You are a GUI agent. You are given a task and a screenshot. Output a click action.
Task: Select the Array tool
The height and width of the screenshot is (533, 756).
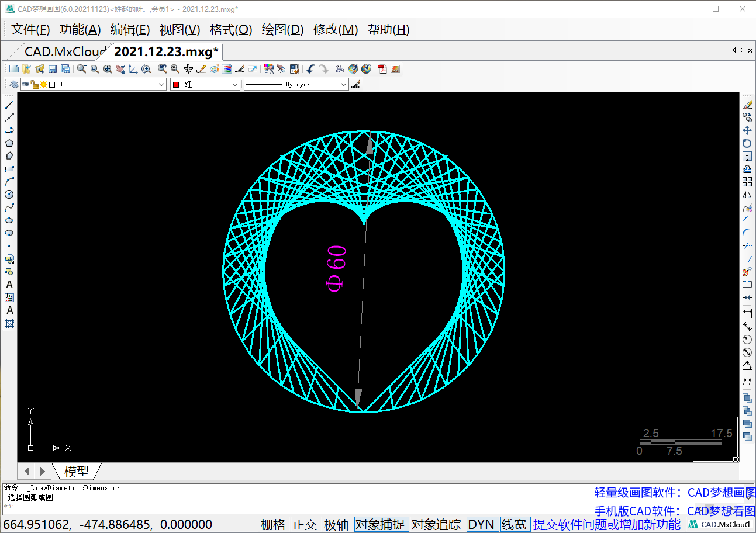click(x=747, y=182)
